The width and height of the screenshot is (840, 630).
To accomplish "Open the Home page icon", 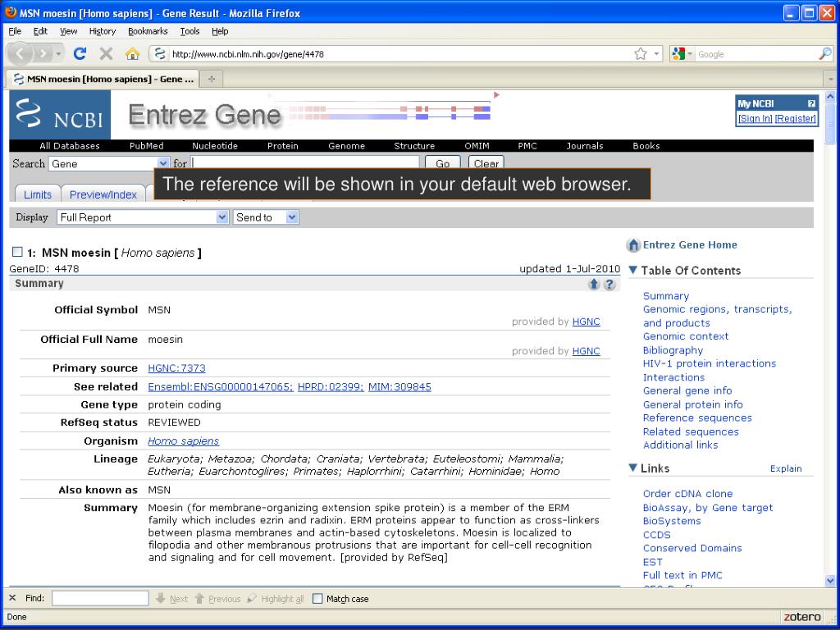I will tap(132, 53).
